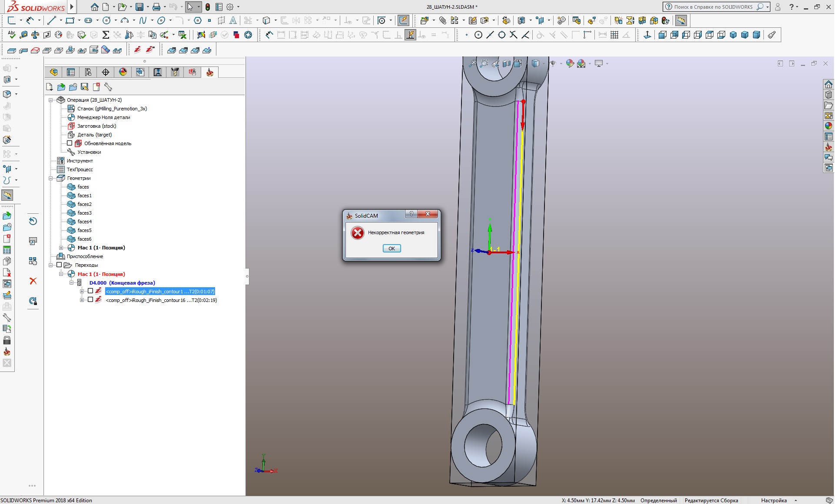
Task: Collapse the Геометрии tree node
Action: point(51,178)
